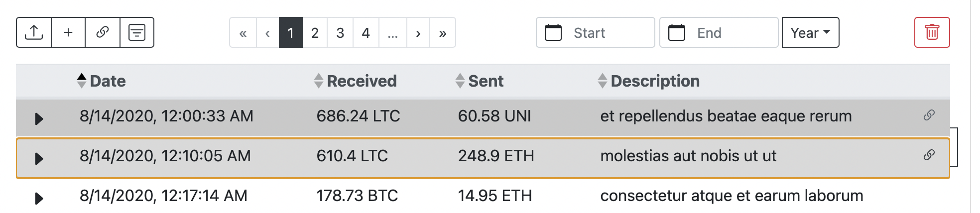The height and width of the screenshot is (213, 980).
Task: Click calendar icon in Start field
Action: click(553, 33)
